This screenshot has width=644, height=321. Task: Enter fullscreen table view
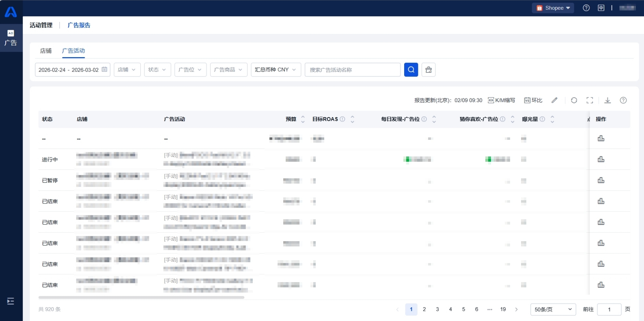[x=590, y=100]
